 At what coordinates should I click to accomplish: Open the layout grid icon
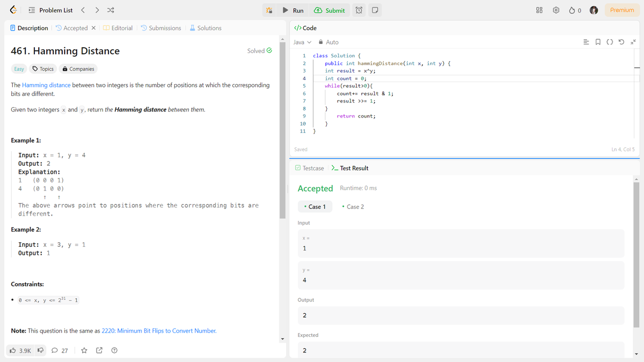[x=539, y=10]
